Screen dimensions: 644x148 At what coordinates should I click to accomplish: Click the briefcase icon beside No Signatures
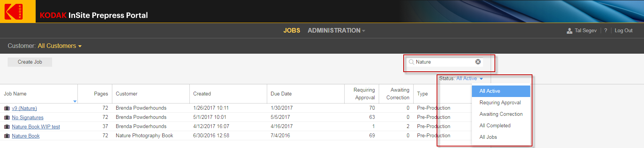coord(7,117)
